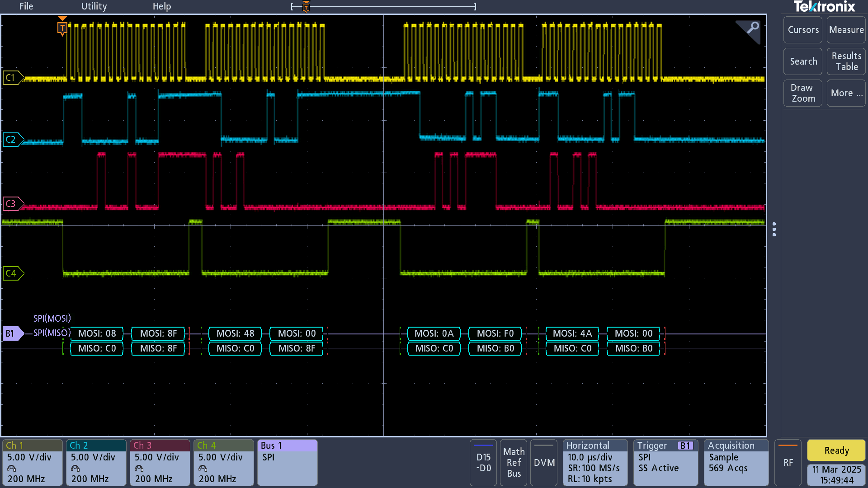This screenshot has height=488, width=868.
Task: Expand the More ... options button
Action: point(846,93)
